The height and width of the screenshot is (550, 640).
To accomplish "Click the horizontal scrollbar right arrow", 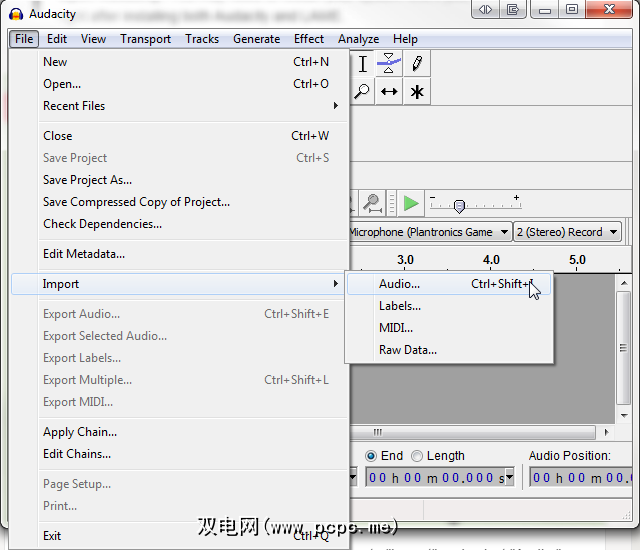I will tap(607, 432).
